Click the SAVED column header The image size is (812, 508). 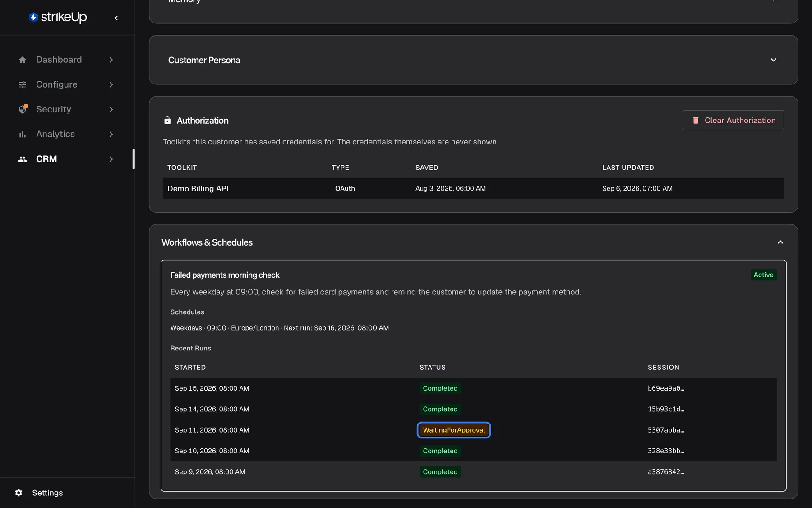tap(426, 168)
